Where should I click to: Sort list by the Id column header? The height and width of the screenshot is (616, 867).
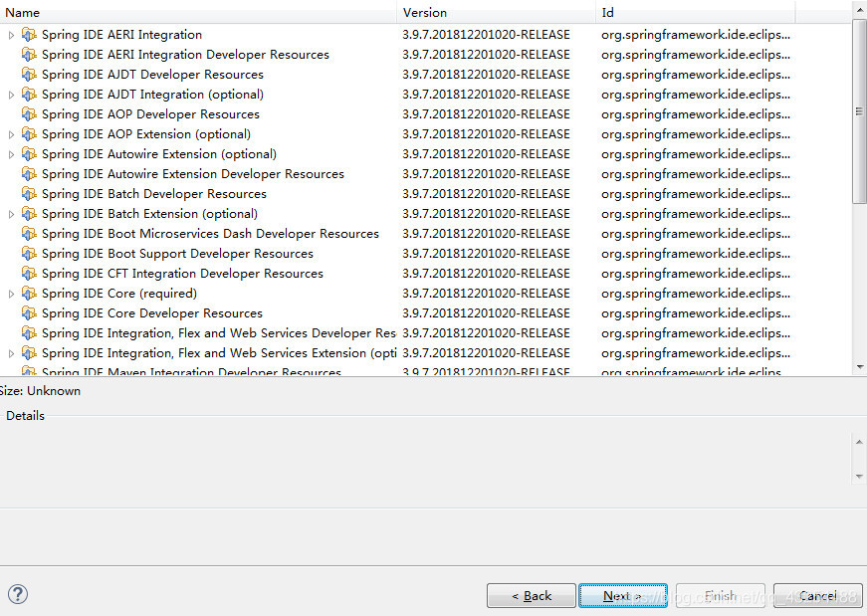pos(696,12)
